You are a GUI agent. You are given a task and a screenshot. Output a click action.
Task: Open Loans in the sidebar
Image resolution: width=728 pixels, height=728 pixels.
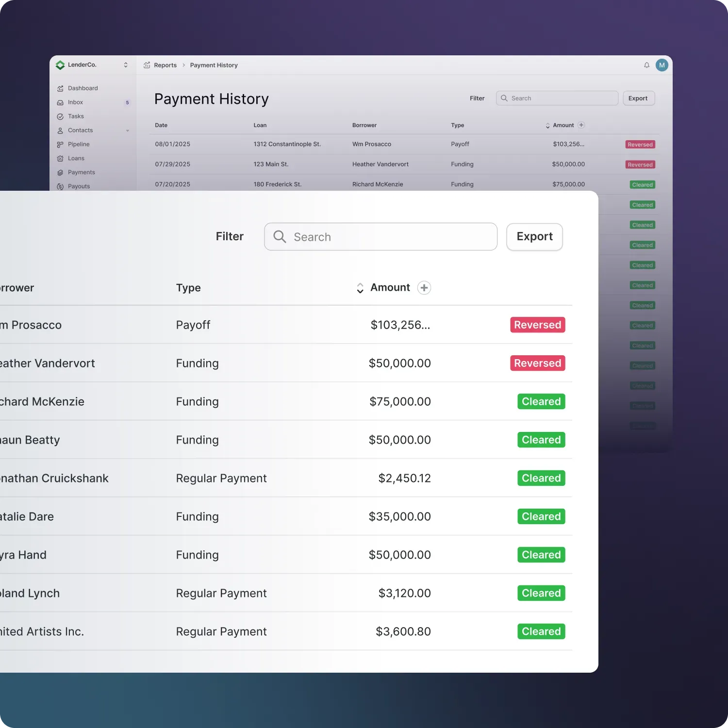[x=76, y=159]
